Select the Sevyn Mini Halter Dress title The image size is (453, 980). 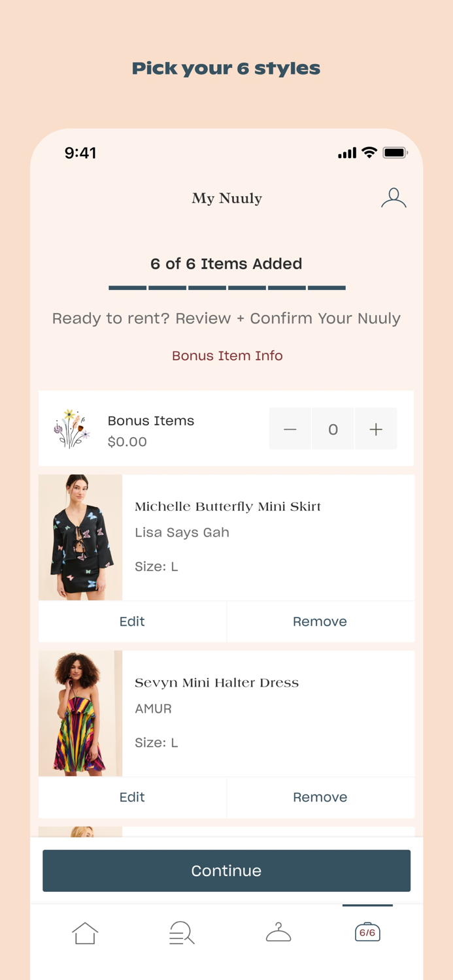(216, 683)
